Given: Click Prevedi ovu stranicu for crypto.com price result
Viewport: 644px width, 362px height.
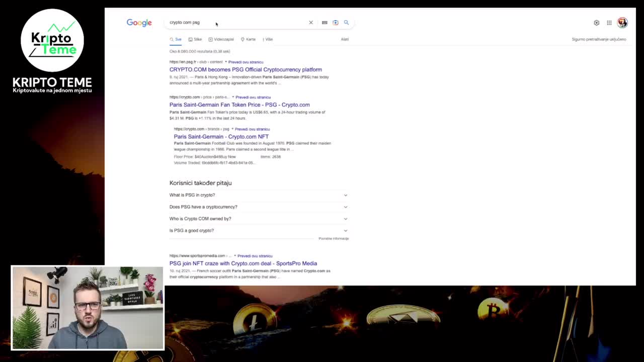Looking at the screenshot, I should coord(253,97).
